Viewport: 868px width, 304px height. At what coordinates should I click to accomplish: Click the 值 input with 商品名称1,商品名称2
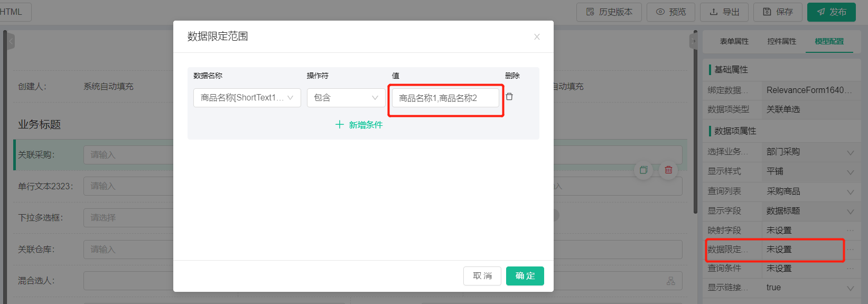point(445,98)
